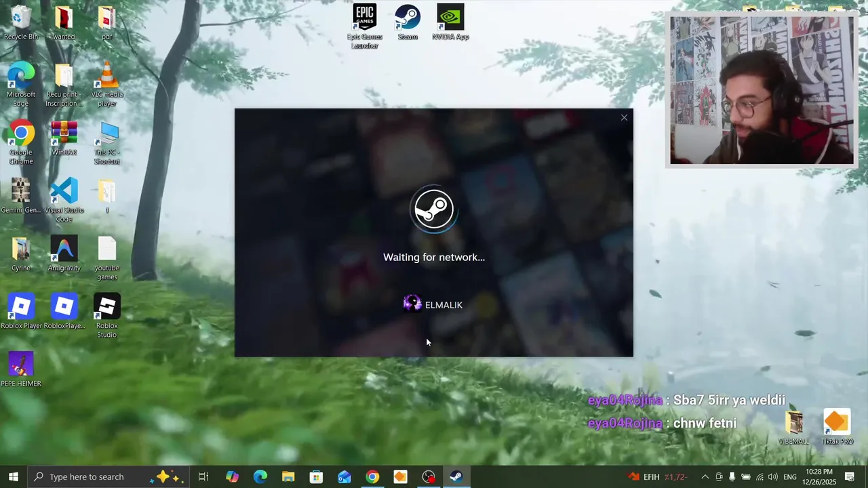Select the Roblox Studio desktop icon

(106, 317)
